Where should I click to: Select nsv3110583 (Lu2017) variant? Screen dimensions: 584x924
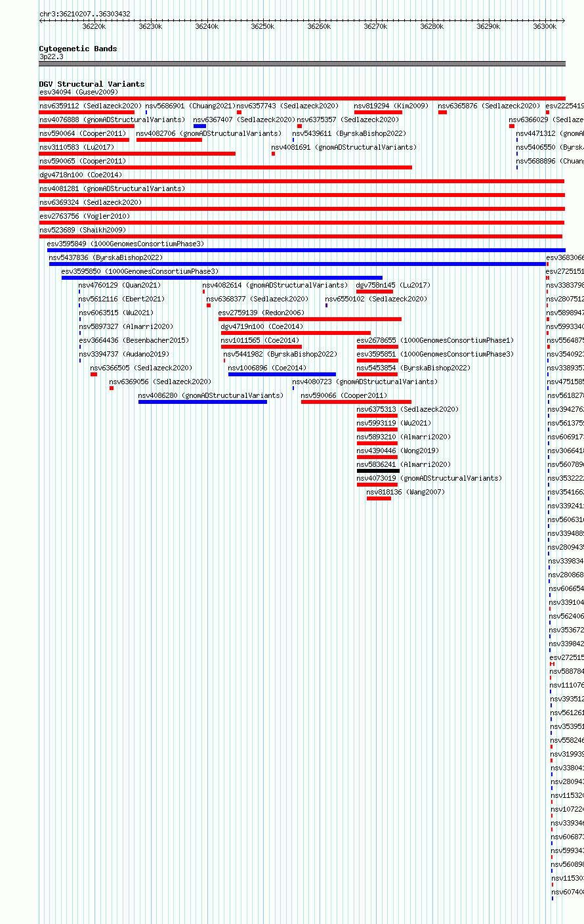point(77,147)
